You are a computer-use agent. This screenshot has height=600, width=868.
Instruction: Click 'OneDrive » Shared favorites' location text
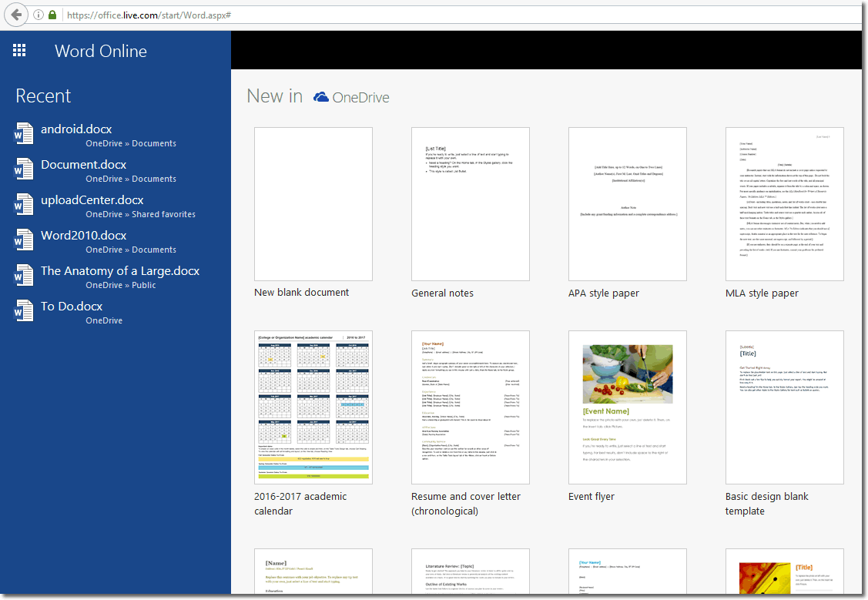(141, 214)
